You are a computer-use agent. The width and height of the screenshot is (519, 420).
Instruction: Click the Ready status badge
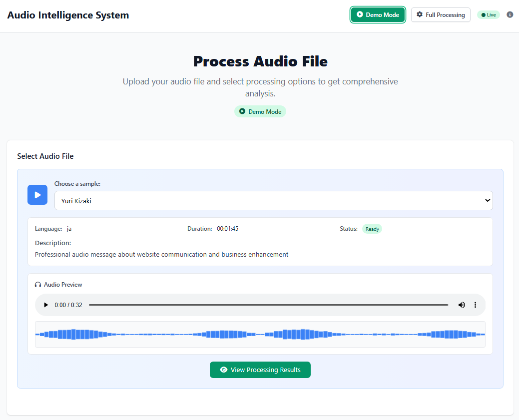point(372,229)
